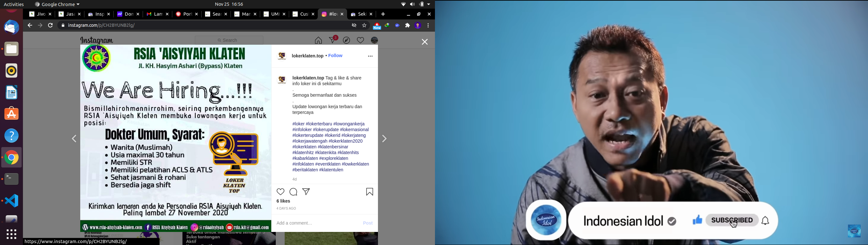Share the post using the paper plane icon
The width and height of the screenshot is (868, 245).
point(306,192)
